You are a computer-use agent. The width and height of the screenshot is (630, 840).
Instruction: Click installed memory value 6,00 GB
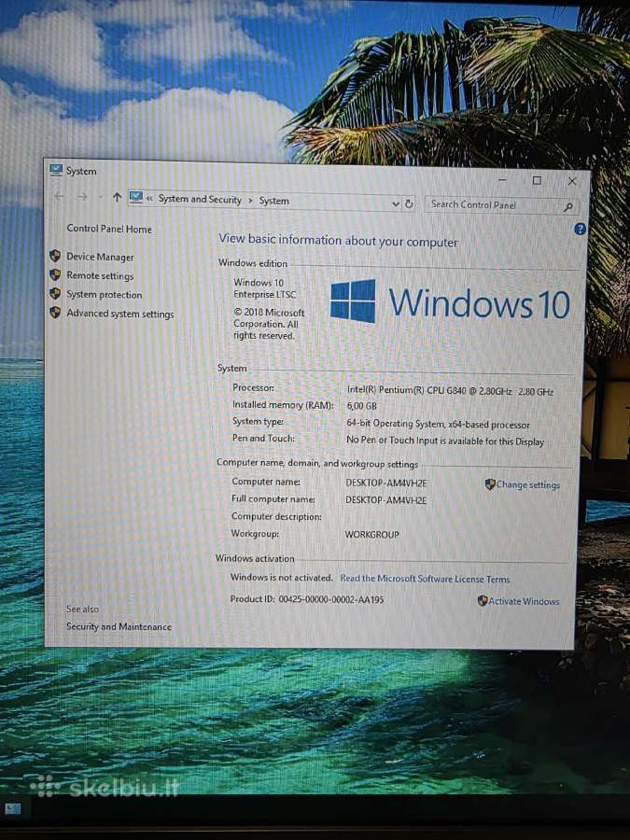click(361, 406)
